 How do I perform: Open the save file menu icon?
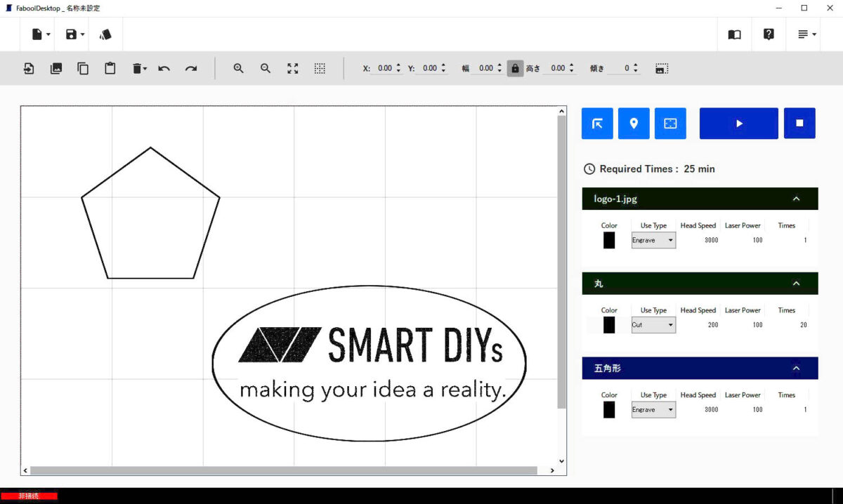(x=74, y=34)
